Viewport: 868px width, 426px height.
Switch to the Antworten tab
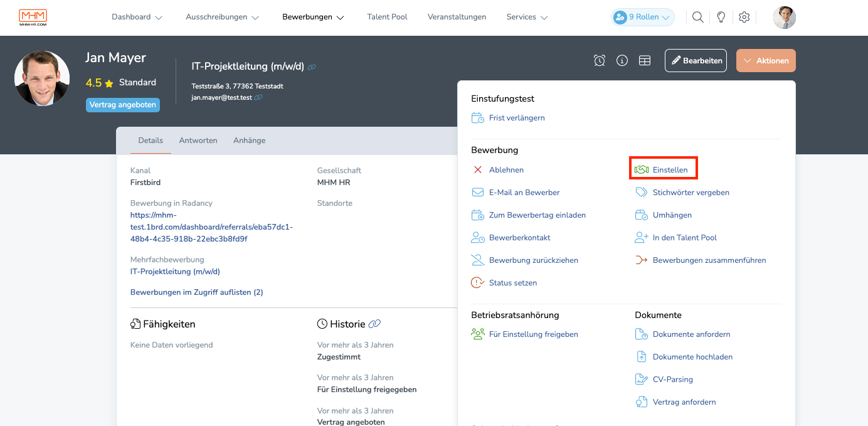[198, 141]
